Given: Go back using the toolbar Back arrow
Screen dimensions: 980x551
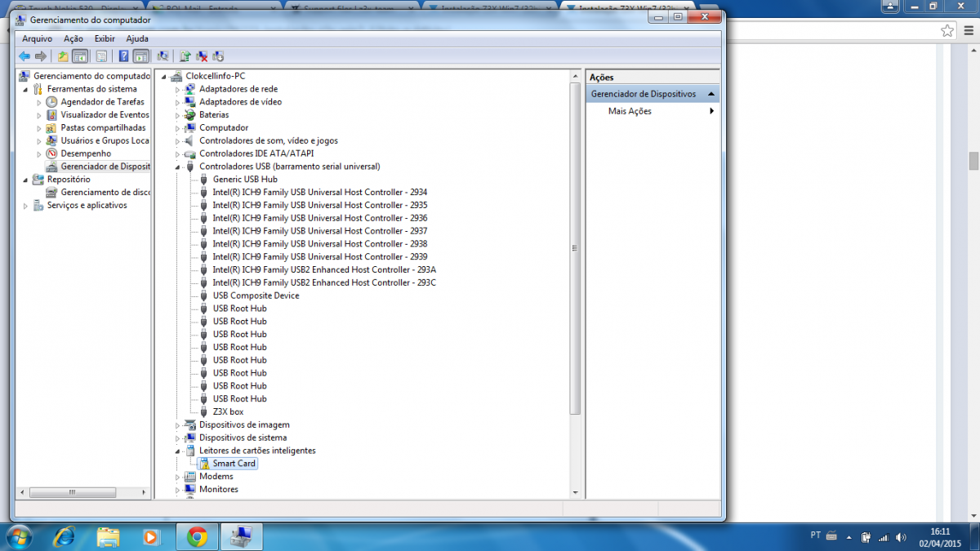Looking at the screenshot, I should [24, 56].
